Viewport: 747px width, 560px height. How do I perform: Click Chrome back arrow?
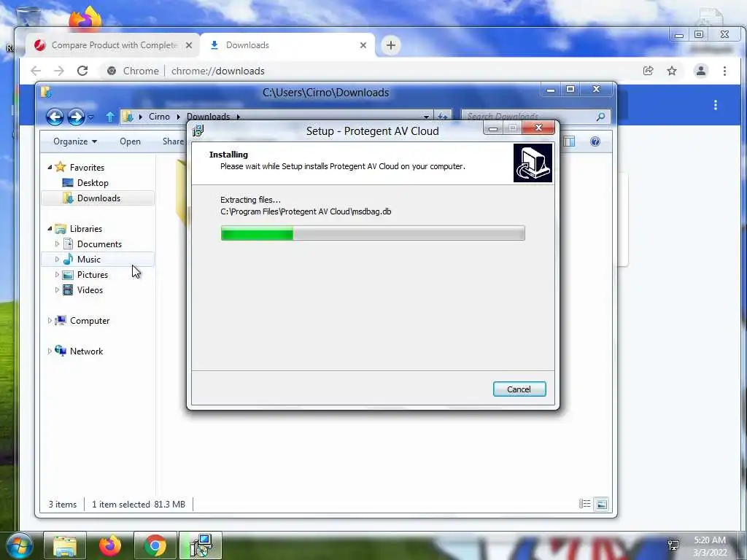coord(36,71)
